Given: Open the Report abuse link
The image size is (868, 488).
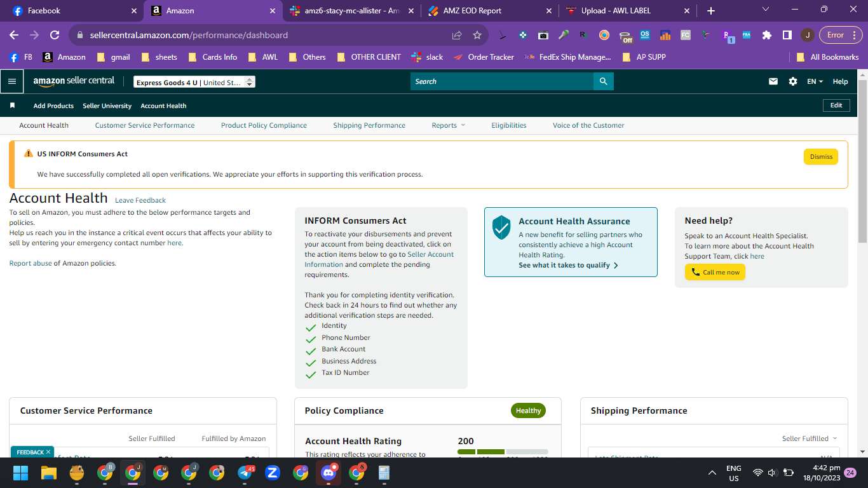Looking at the screenshot, I should (x=31, y=263).
